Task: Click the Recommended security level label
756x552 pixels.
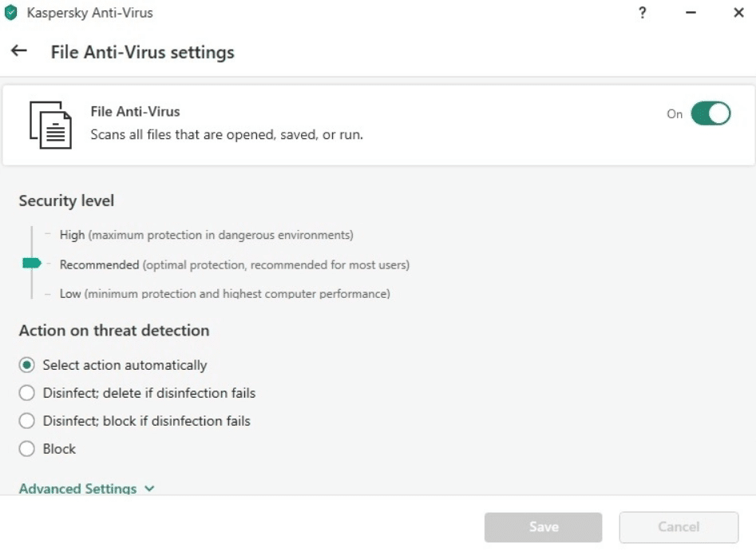Action: tap(99, 264)
